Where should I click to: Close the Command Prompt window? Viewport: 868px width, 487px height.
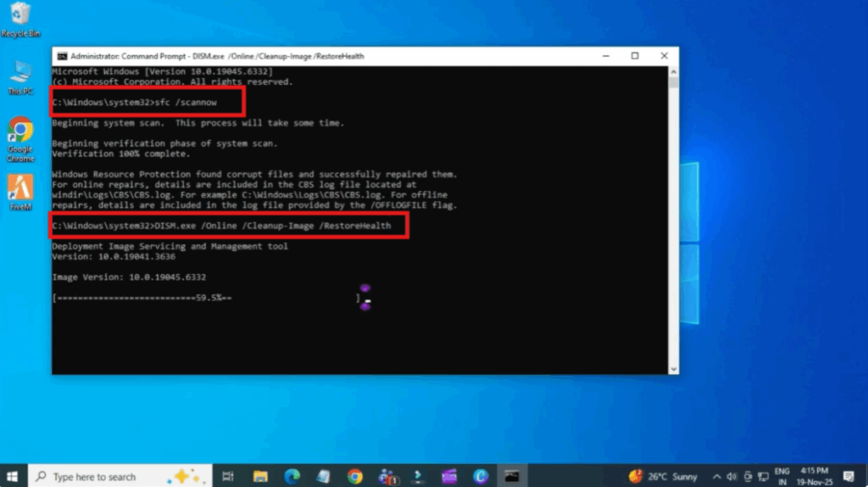(665, 56)
